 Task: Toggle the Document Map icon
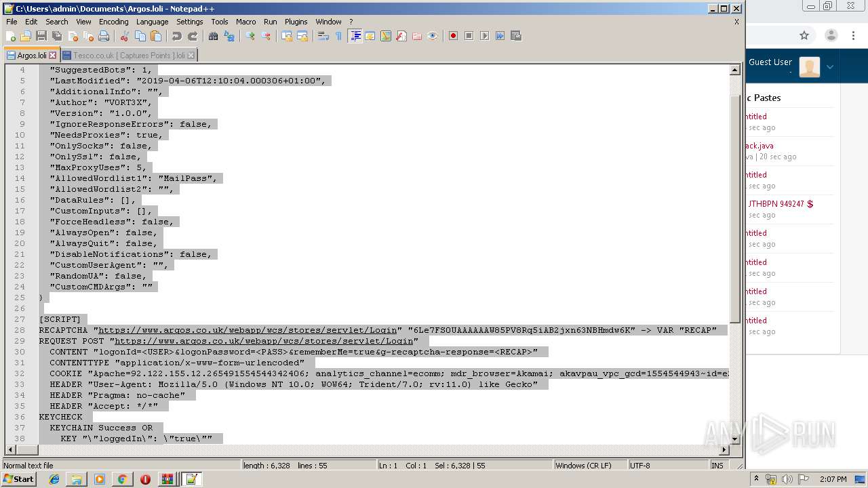[x=386, y=36]
